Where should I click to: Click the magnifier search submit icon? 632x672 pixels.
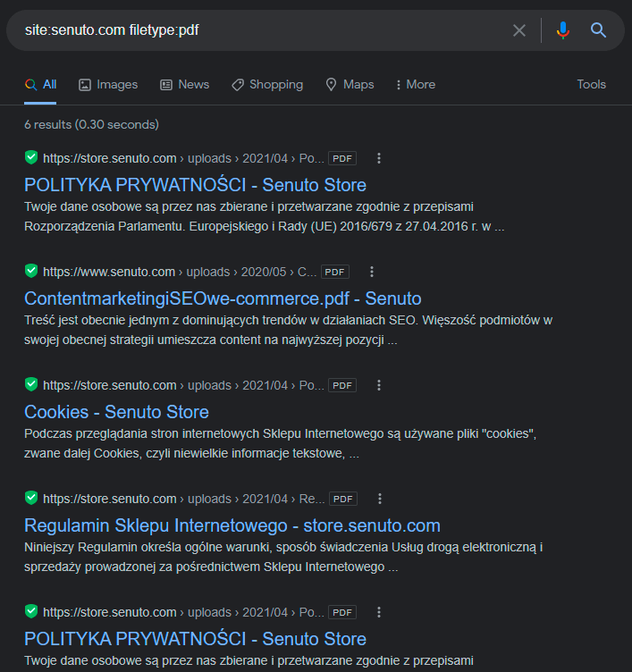point(599,30)
